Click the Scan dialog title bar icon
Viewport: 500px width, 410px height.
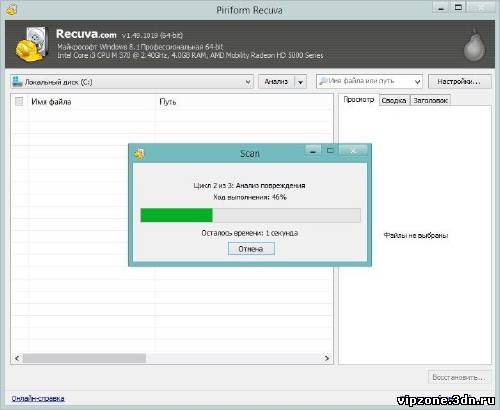(139, 154)
